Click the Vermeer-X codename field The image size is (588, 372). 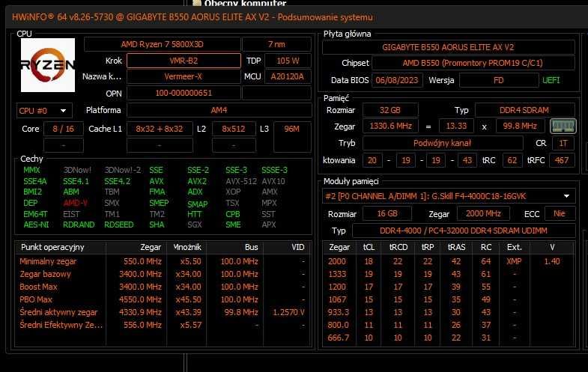pyautogui.click(x=184, y=76)
